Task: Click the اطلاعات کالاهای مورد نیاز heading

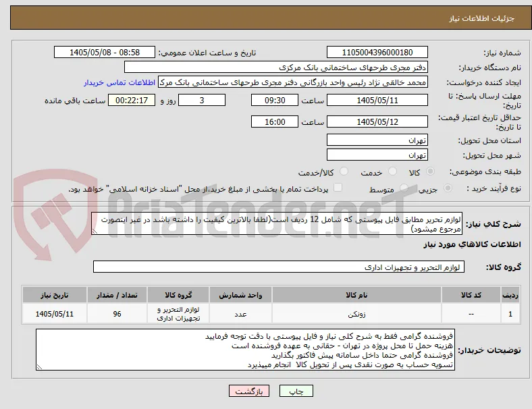Action: coord(472,244)
